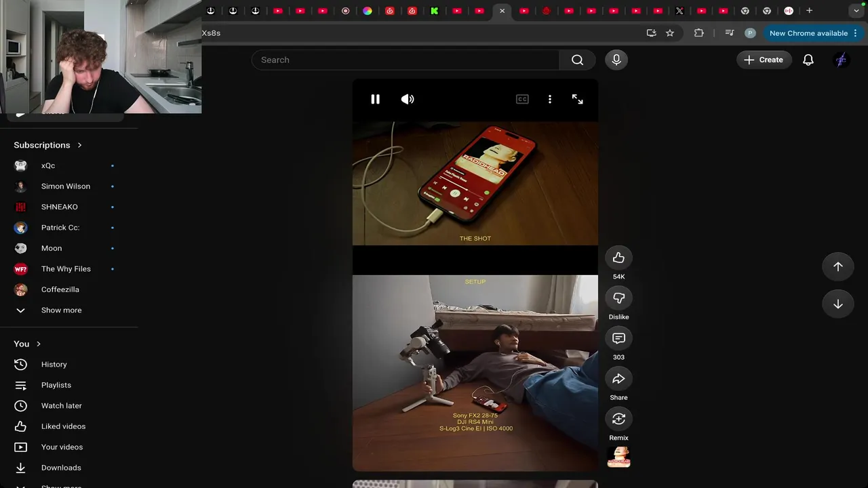Click the Remix icon
868x488 pixels.
click(x=618, y=419)
